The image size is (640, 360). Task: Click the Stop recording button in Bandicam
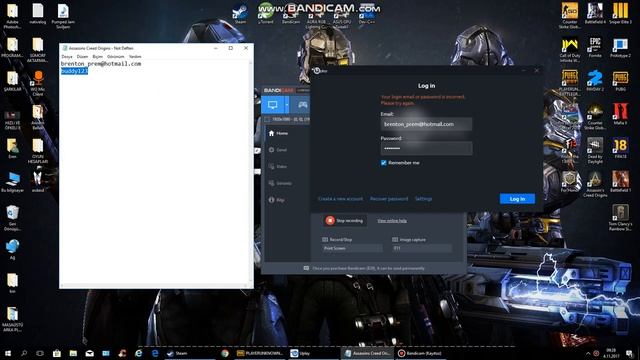344,220
